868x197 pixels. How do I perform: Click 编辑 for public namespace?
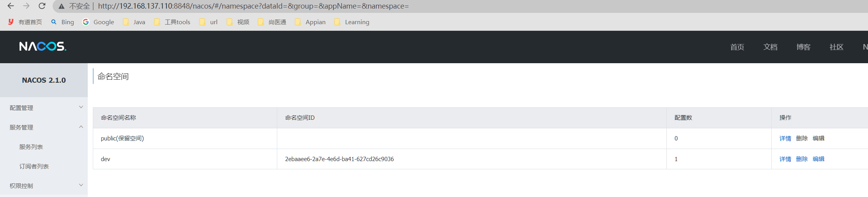pyautogui.click(x=818, y=138)
